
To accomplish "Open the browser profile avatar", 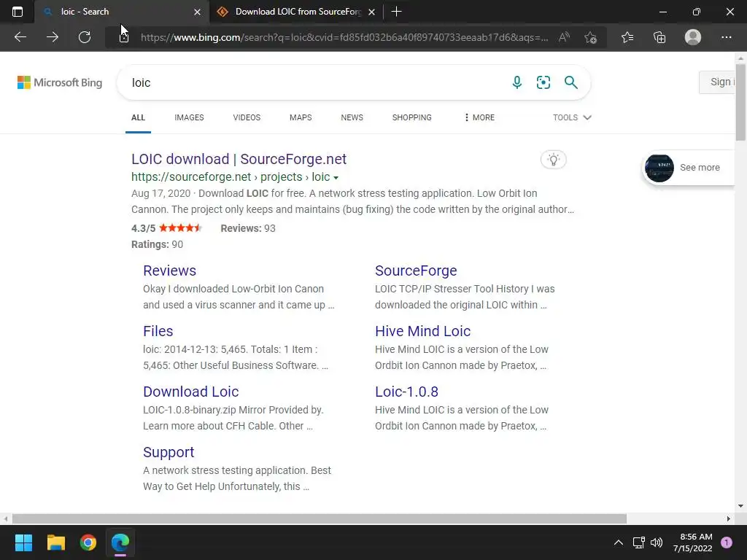I will point(693,37).
